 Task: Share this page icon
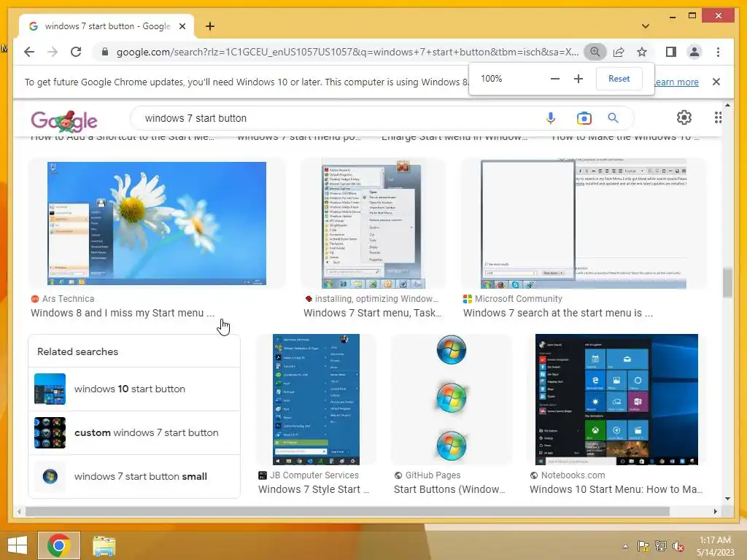coord(619,52)
